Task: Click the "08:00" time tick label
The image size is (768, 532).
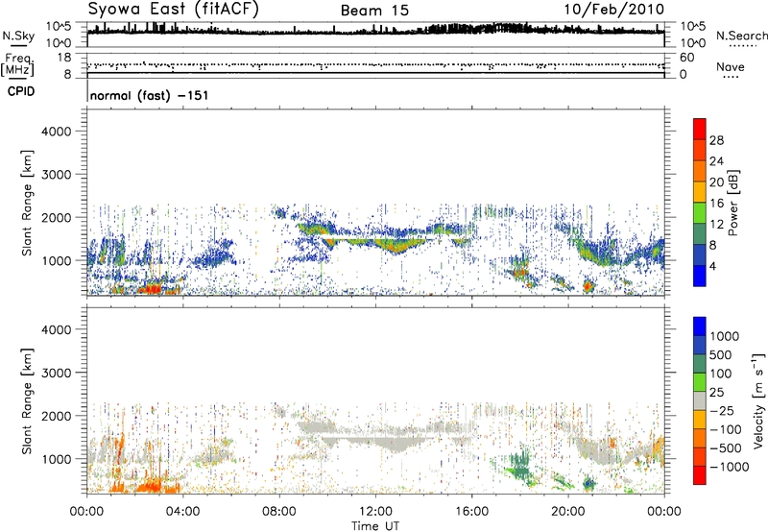Action: [279, 512]
